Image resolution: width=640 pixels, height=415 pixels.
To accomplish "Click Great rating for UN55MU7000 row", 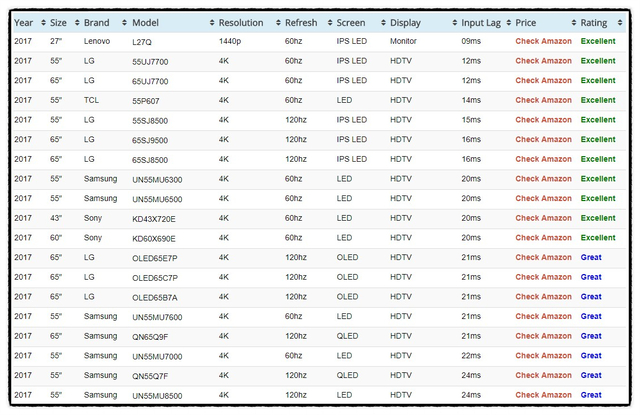I will click(591, 356).
